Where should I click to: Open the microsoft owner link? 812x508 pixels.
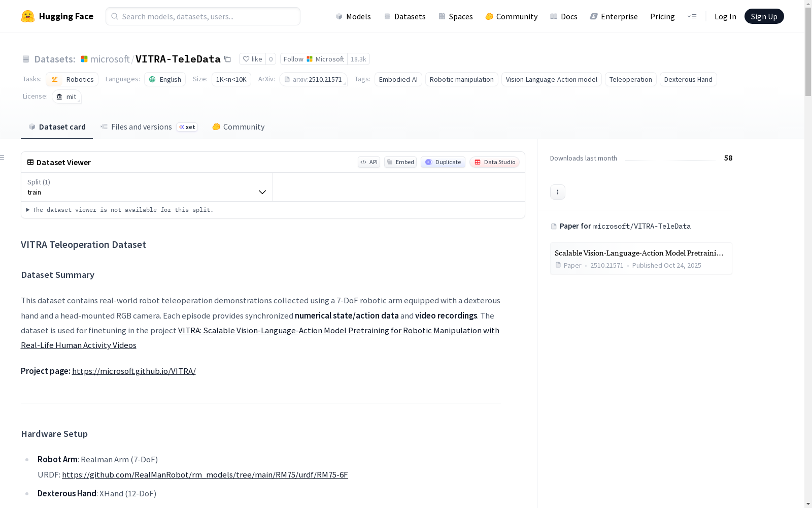point(110,59)
